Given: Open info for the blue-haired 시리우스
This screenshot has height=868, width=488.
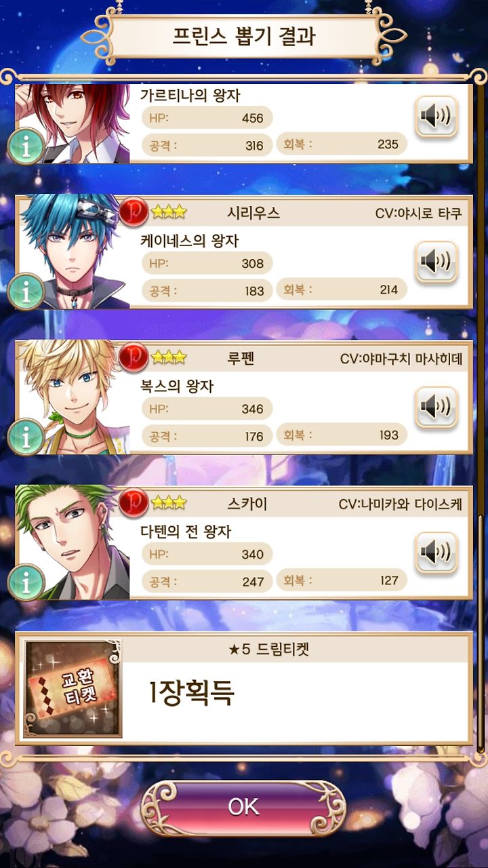Looking at the screenshot, I should click(26, 291).
